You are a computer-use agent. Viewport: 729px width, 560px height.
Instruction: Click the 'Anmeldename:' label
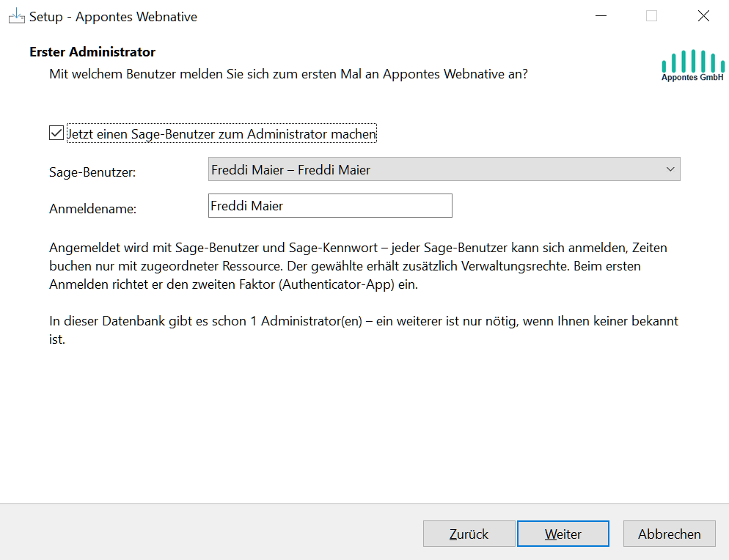coord(93,209)
